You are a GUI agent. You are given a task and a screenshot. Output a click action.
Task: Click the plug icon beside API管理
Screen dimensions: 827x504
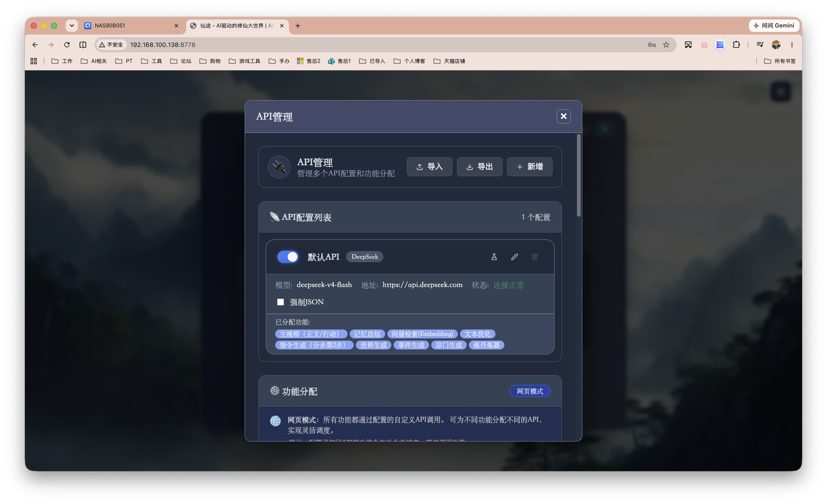point(279,167)
